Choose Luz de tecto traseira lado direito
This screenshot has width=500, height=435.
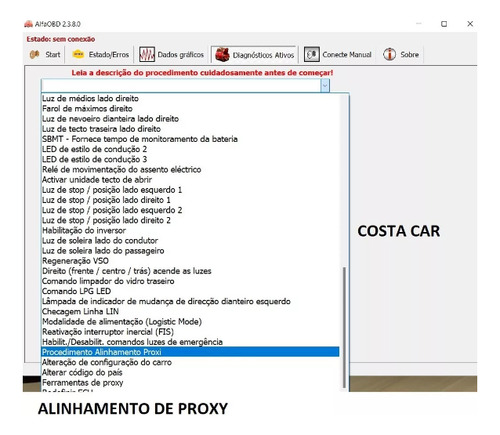coord(190,129)
